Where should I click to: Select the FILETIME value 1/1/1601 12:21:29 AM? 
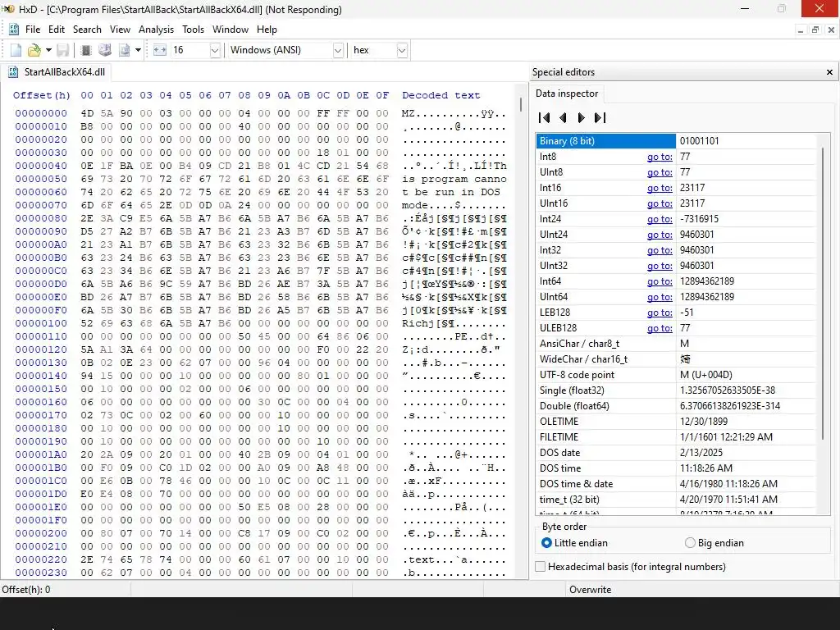[x=726, y=437]
